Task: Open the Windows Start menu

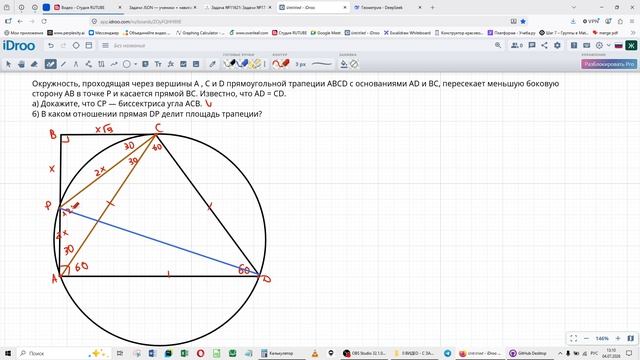Action: click(x=8, y=353)
